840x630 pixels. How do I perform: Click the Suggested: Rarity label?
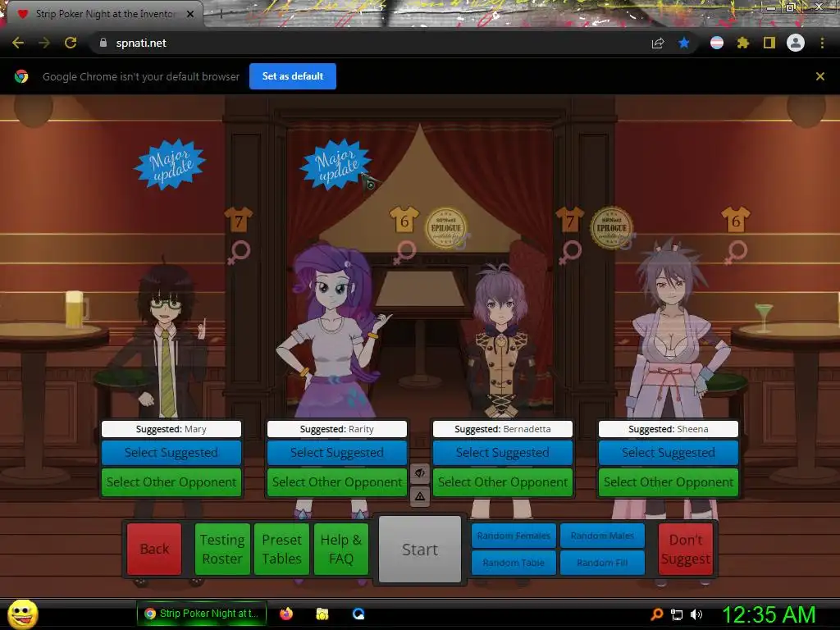click(337, 429)
